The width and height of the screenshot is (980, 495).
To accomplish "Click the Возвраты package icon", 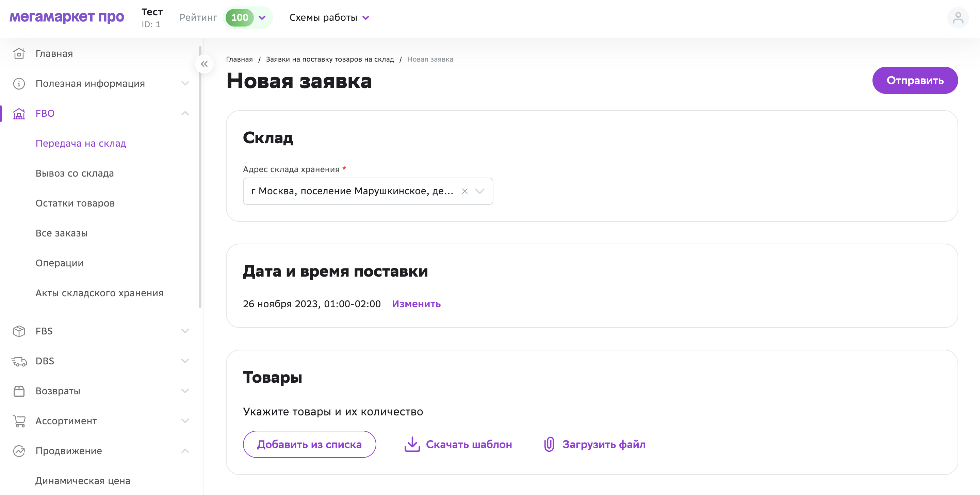I will coord(19,391).
